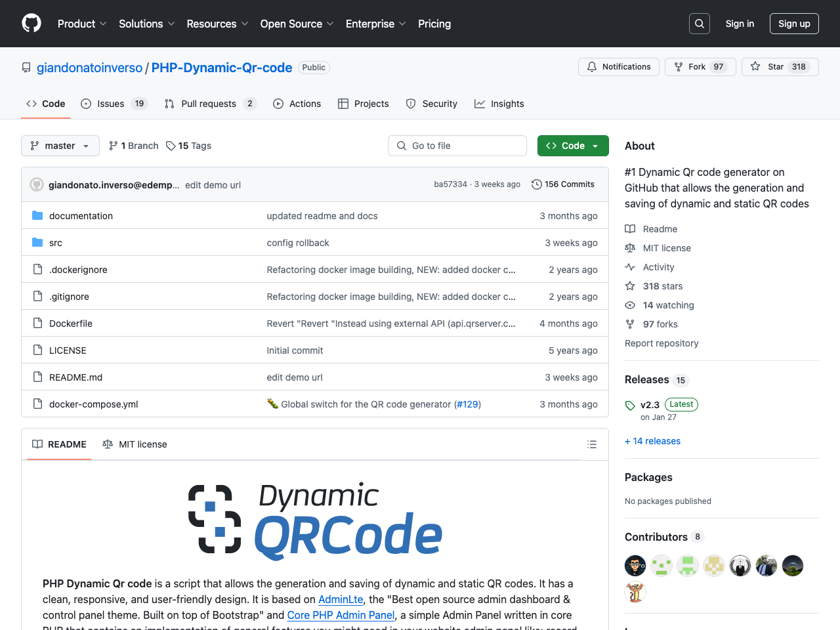Follow the AdminLte link in README
This screenshot has width=840, height=630.
[341, 599]
